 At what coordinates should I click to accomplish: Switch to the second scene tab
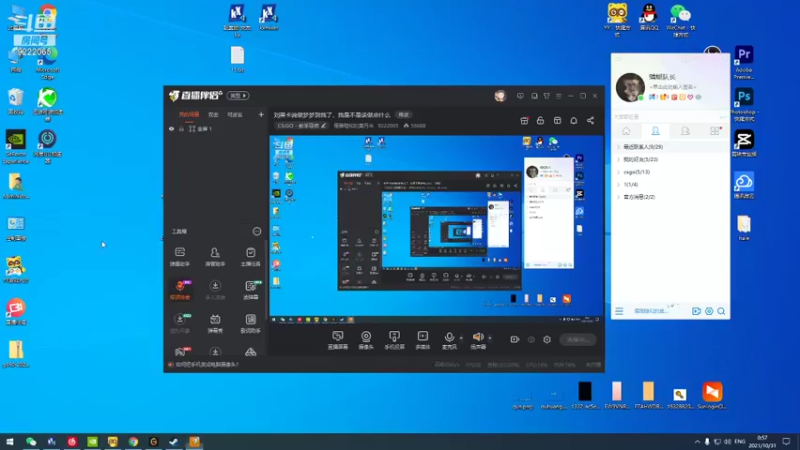213,115
